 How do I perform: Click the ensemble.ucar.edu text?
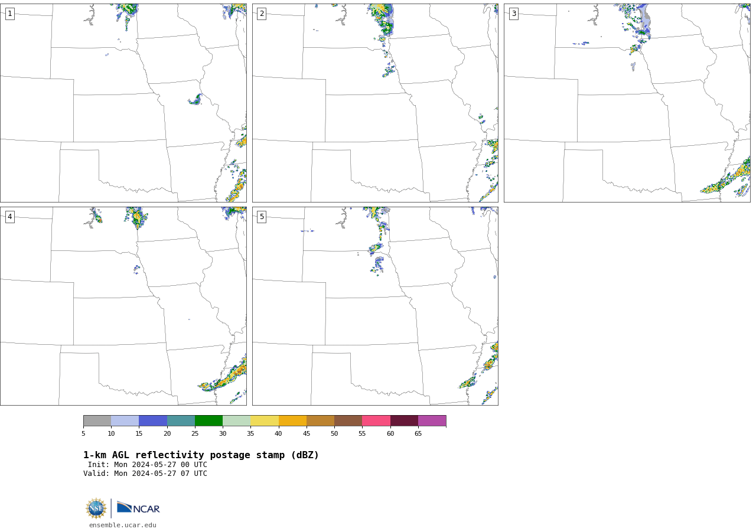[x=123, y=526]
